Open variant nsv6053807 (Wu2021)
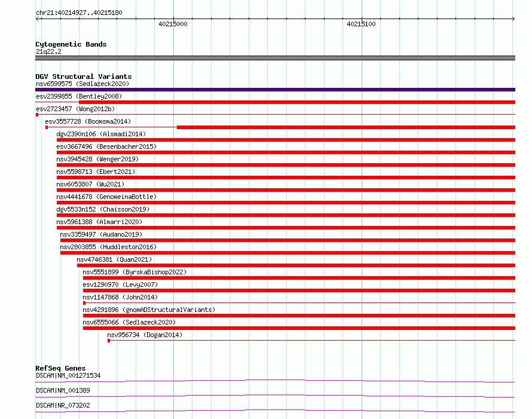Image resolution: width=532 pixels, height=419 pixels. (x=90, y=184)
